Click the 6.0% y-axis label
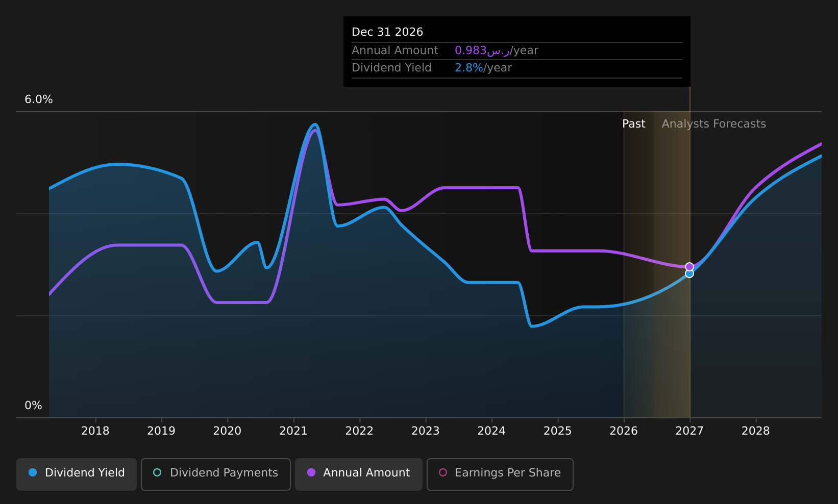 39,99
